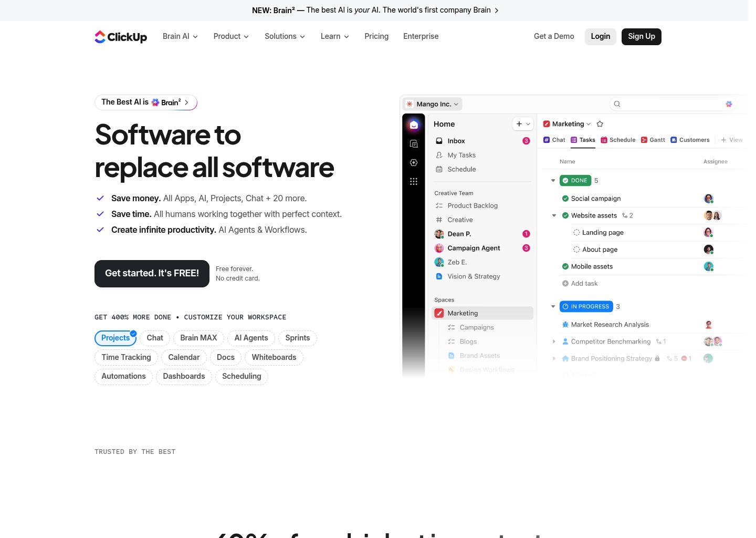Switch to the Tasks view tab

point(583,140)
